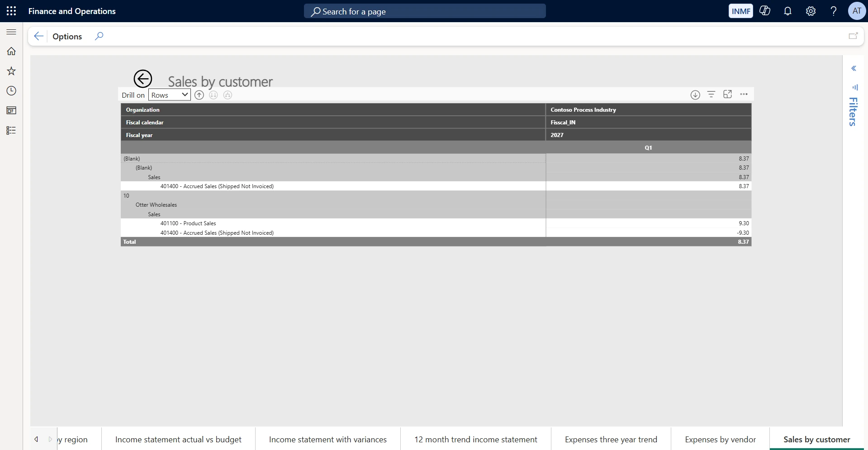Open visual filters icon on matrix
The height and width of the screenshot is (450, 868).
711,94
